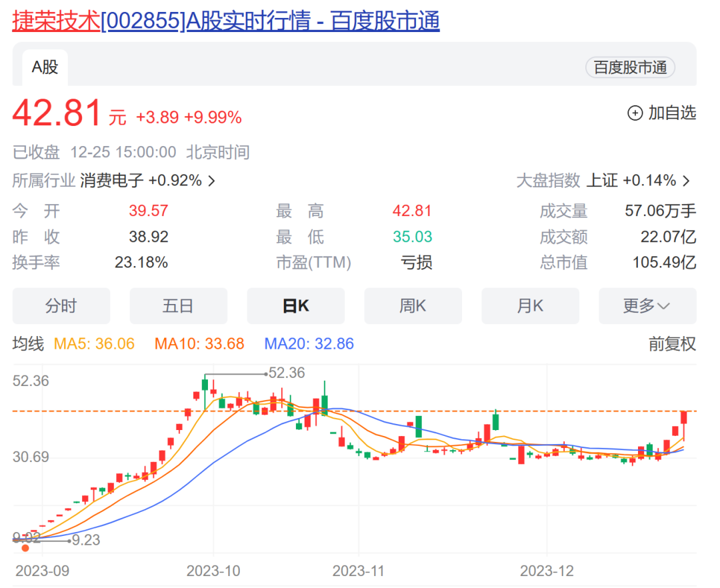Click the 成交额 value 22.07亿
The width and height of the screenshot is (720, 588).
[669, 237]
